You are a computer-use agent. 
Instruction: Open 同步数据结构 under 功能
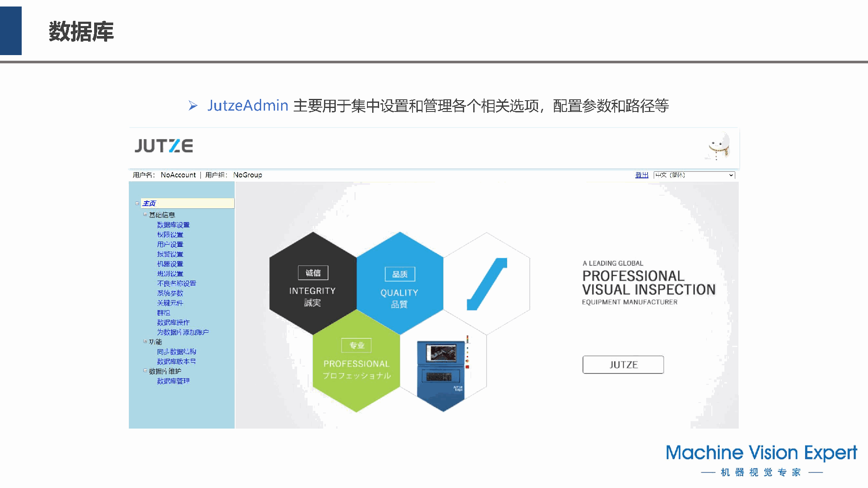pyautogui.click(x=176, y=352)
